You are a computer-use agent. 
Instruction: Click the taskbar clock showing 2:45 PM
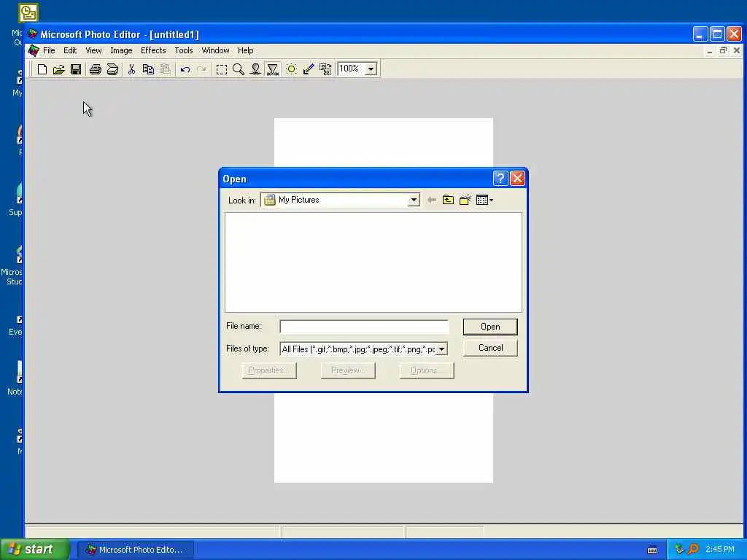pyautogui.click(x=720, y=550)
